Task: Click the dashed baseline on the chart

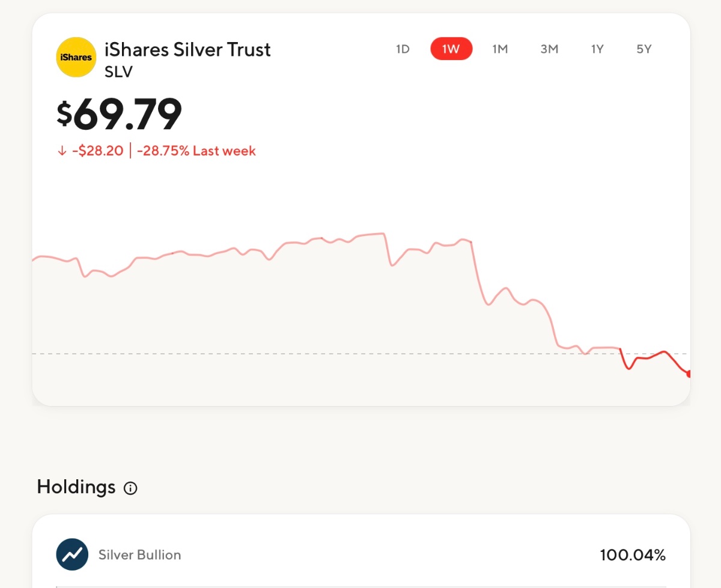Action: click(300, 354)
